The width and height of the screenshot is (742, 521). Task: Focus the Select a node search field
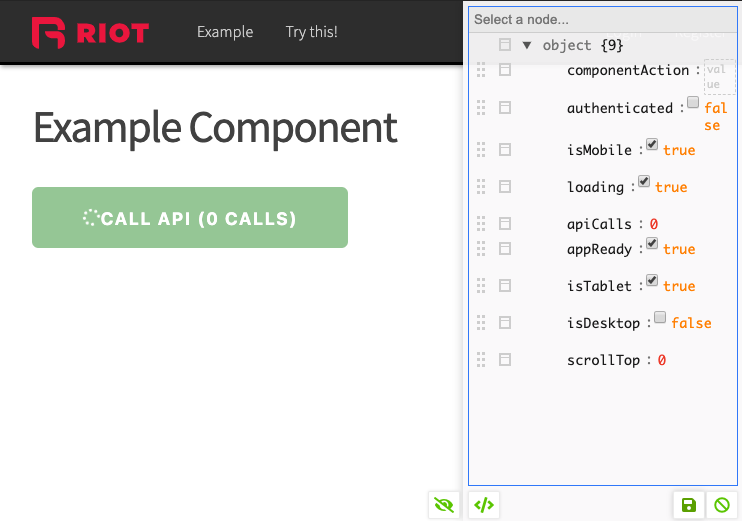[x=603, y=19]
